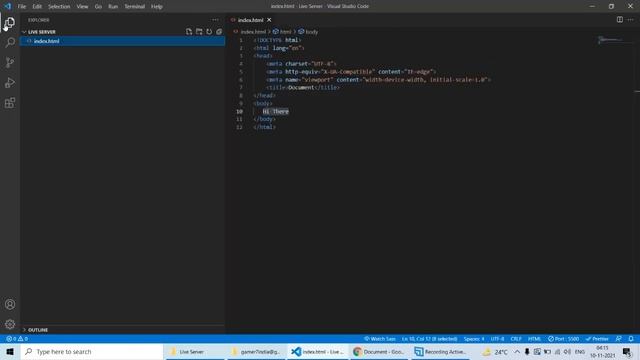640x360 pixels.
Task: Open the Run and Debug view
Action: pos(10,83)
